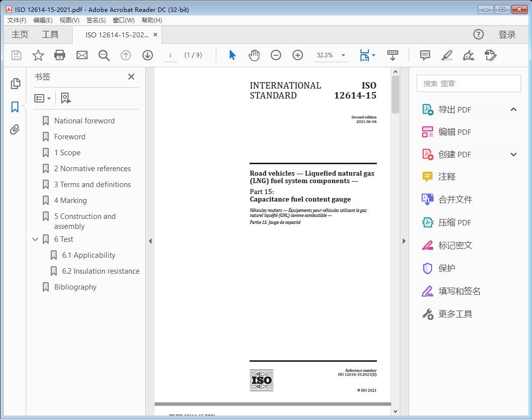Select the highlight text tool
The width and height of the screenshot is (532, 419).
coord(446,55)
